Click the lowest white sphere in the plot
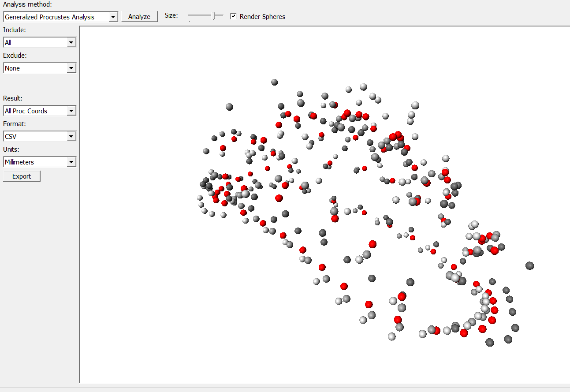Image resolution: width=570 pixels, height=392 pixels. click(x=391, y=336)
